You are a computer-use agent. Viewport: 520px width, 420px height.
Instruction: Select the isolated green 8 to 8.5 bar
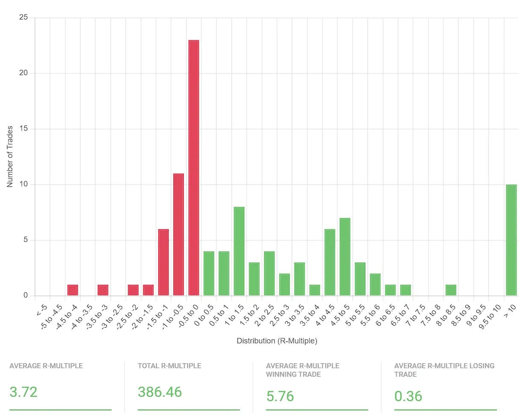[x=451, y=290]
